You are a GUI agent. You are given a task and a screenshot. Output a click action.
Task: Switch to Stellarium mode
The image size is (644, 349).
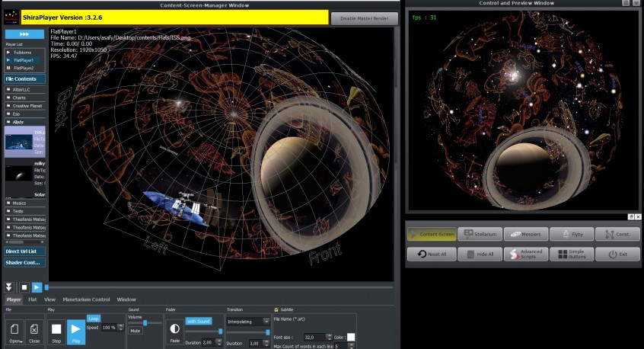click(x=480, y=234)
